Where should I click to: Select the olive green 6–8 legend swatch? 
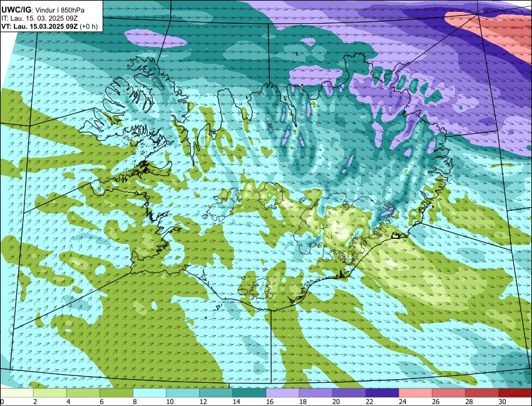116,393
